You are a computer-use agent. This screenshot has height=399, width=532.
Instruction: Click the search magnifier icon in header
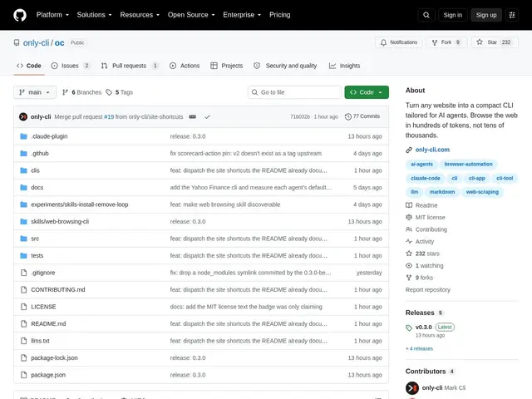click(426, 15)
